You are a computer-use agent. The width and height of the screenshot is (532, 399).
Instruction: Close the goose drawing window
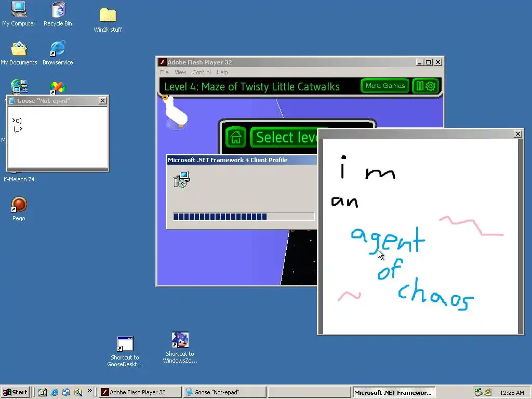(518, 134)
